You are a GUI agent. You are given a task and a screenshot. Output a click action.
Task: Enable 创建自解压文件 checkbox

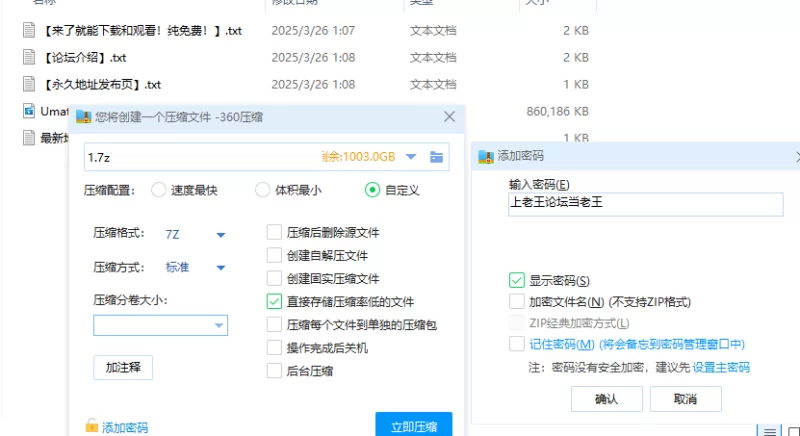[274, 255]
